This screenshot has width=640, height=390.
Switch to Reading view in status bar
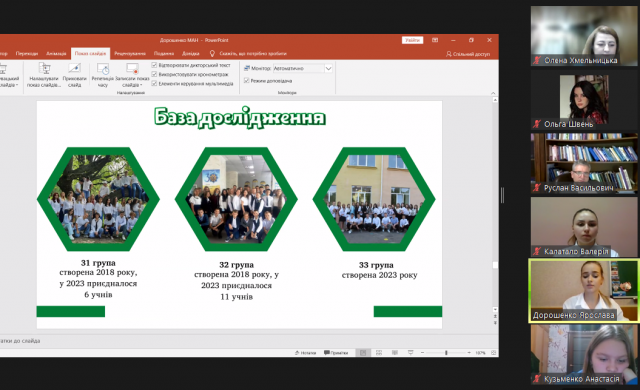[x=395, y=352]
